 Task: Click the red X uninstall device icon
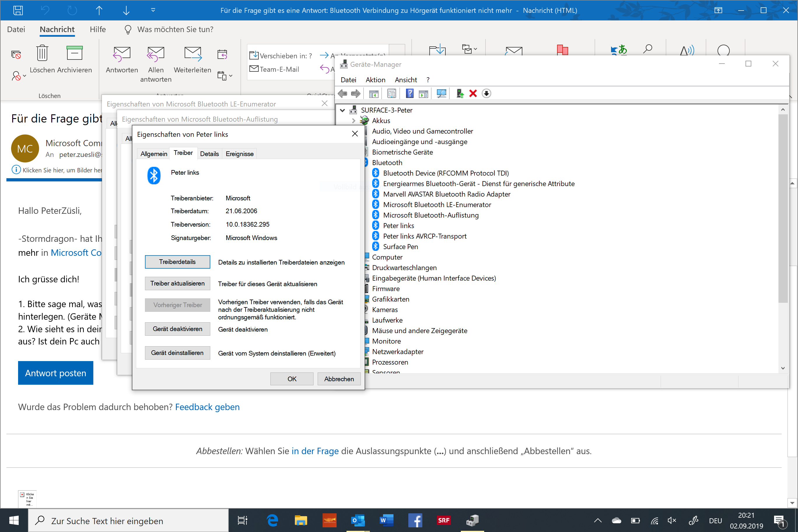(x=473, y=93)
